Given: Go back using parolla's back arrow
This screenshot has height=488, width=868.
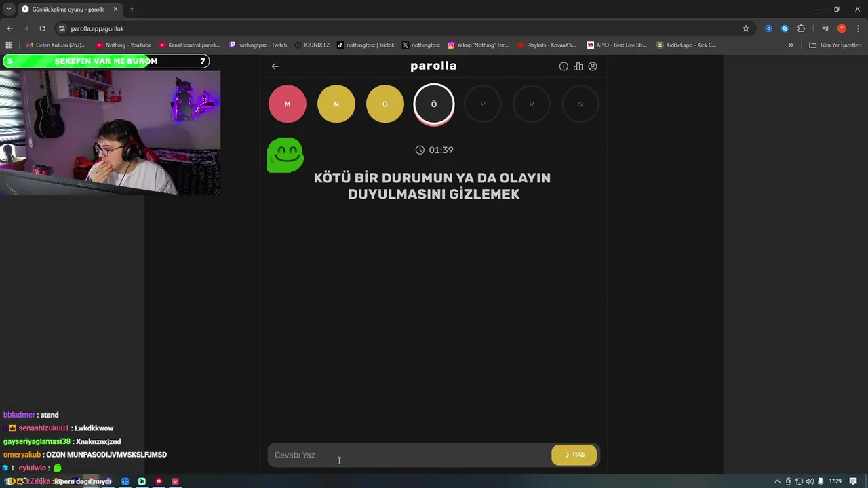Looking at the screenshot, I should (x=275, y=66).
